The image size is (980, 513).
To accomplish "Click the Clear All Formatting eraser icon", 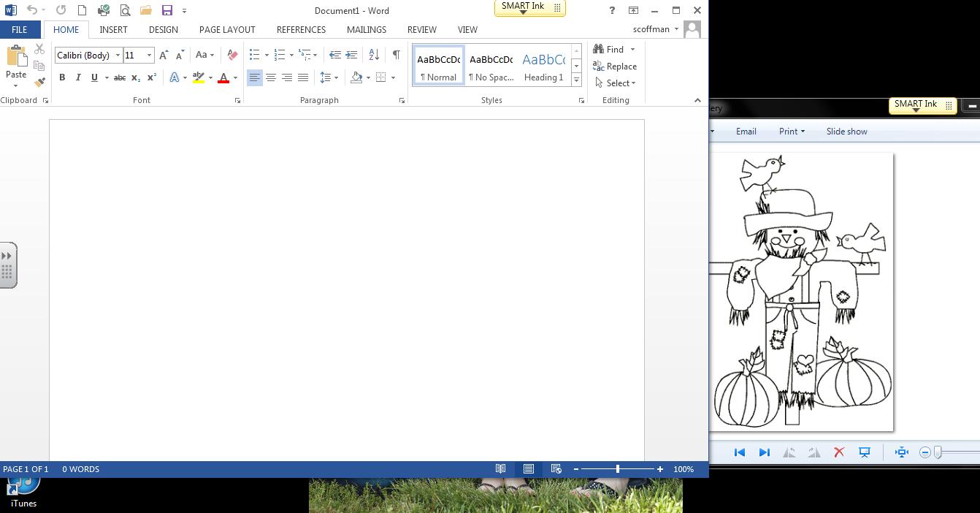I will (232, 55).
